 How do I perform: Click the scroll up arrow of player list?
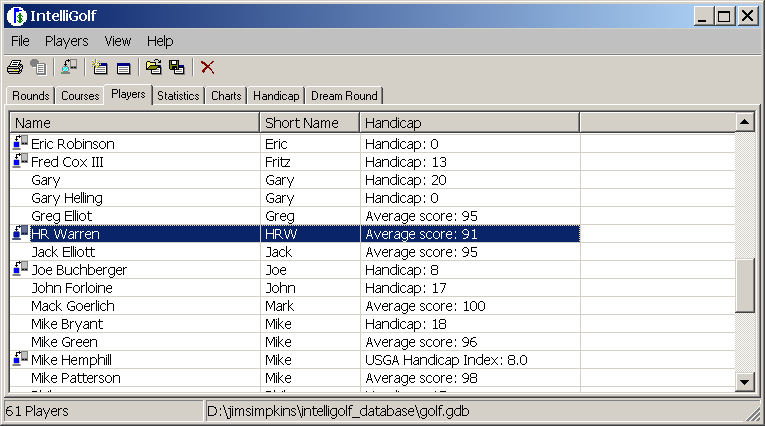tap(745, 122)
